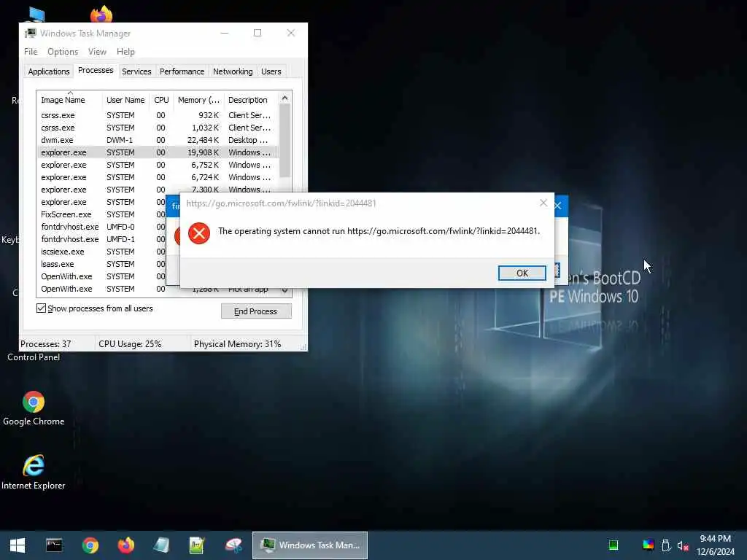Image resolution: width=747 pixels, height=560 pixels.
Task: Select the csrss.exe row using 1,032 K
Action: tap(158, 128)
